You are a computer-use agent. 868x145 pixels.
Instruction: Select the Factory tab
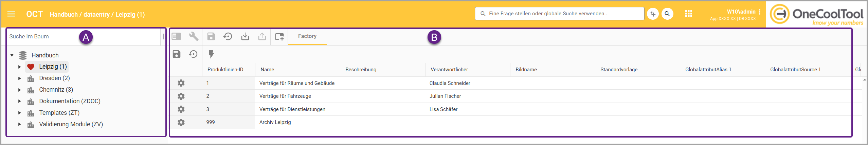click(x=307, y=36)
